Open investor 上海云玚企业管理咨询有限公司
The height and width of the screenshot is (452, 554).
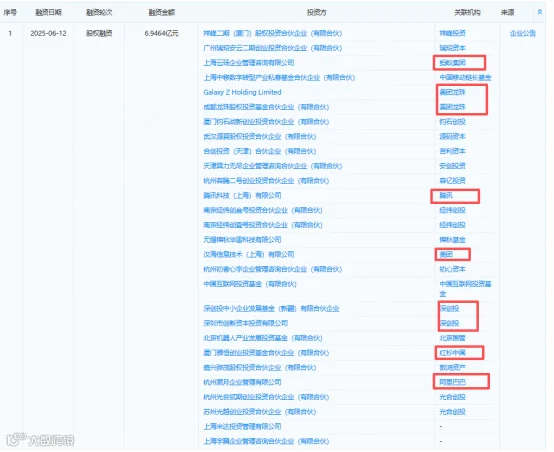[x=248, y=63]
